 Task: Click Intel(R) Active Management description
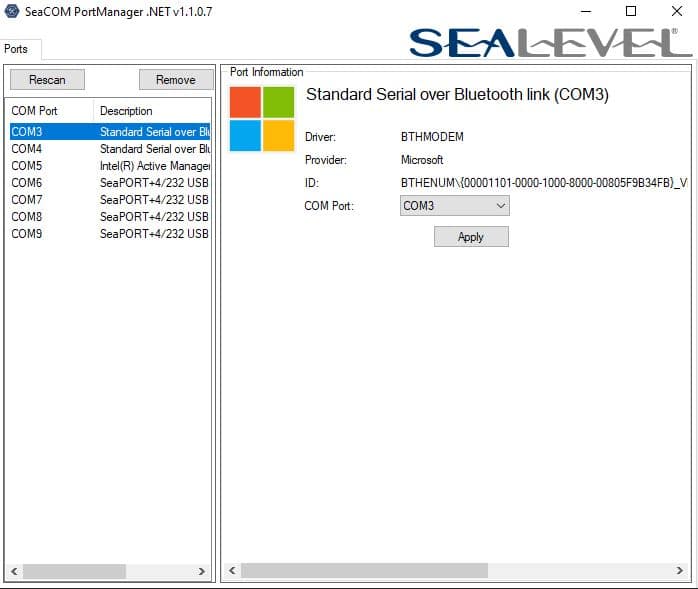(x=155, y=166)
